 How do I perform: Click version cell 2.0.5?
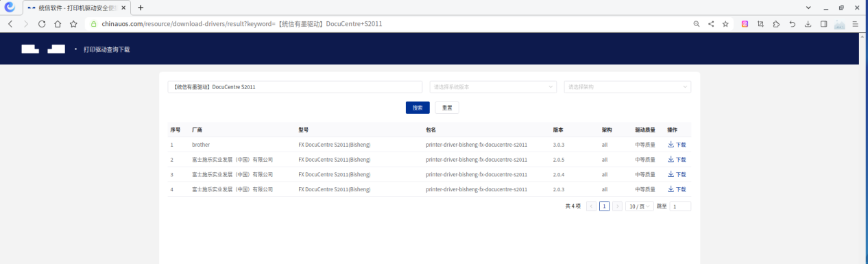click(559, 160)
